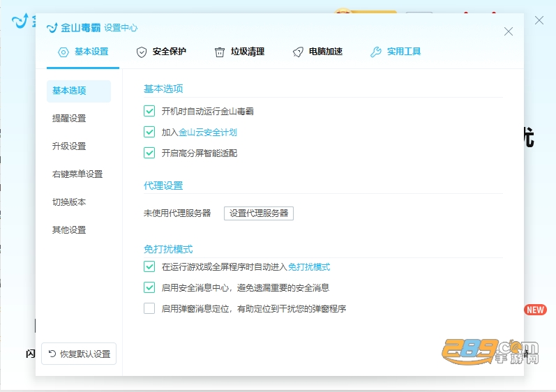Open 其他设置 in the sidebar
This screenshot has height=392, width=556.
pos(69,230)
